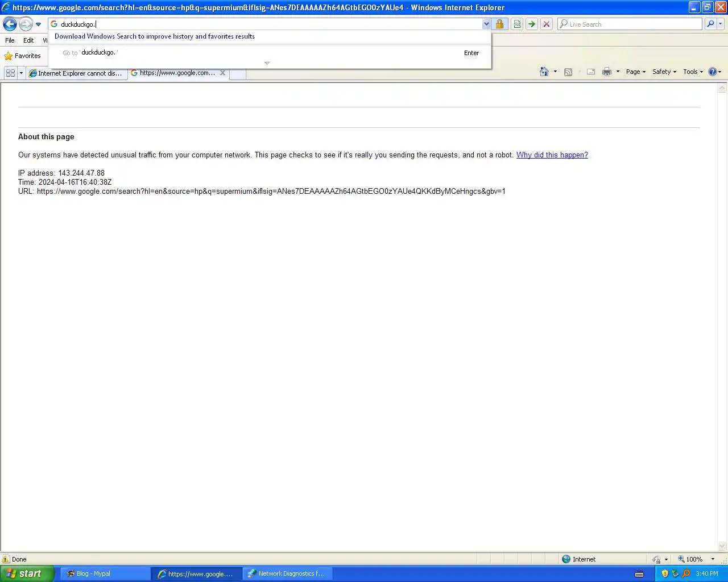Toggle the Compatibility View page icon

pyautogui.click(x=517, y=24)
